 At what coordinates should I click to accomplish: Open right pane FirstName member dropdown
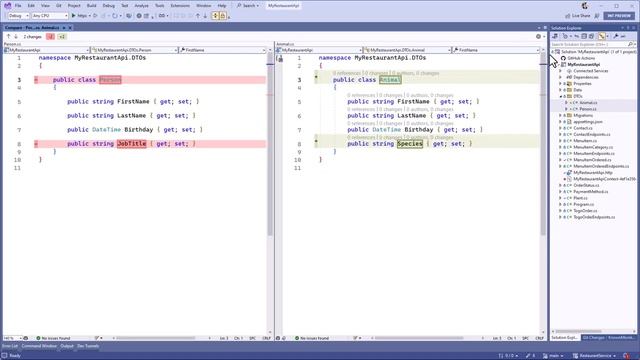pos(496,50)
